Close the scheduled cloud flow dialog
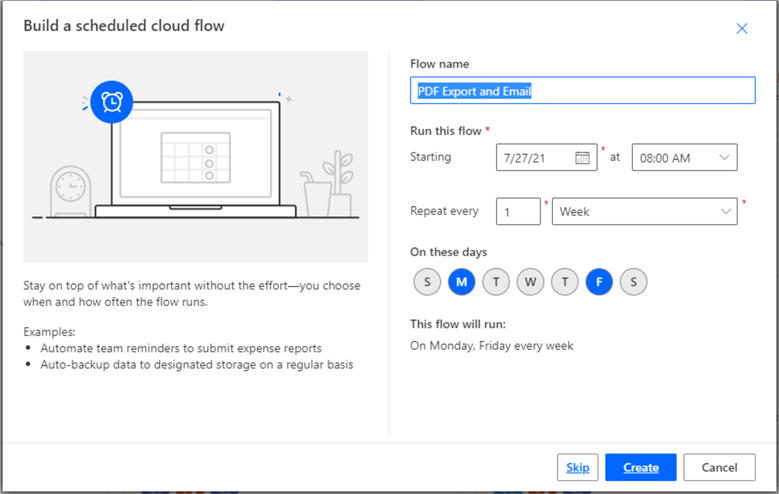 741,28
